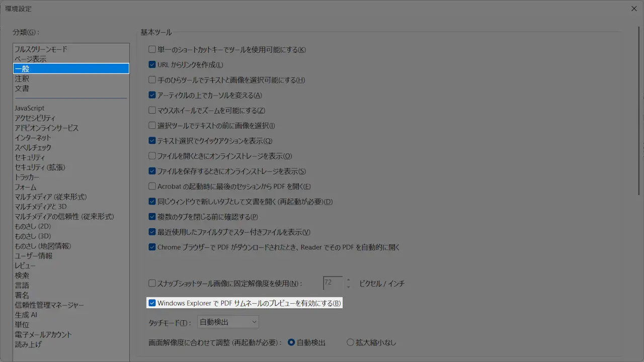The width and height of the screenshot is (644, 362).
Task: Uncheck Windows Explorer PDF サムネール preview option
Action: coord(152,303)
